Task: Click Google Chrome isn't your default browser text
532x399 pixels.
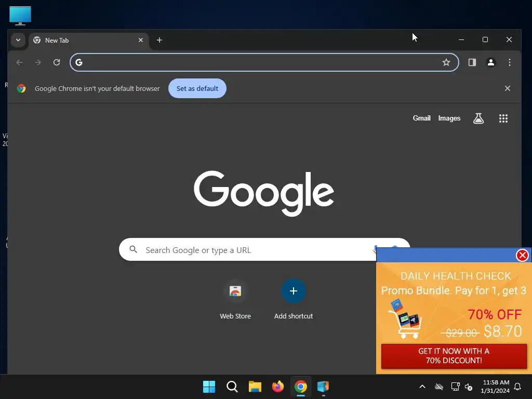Action: pos(97,88)
